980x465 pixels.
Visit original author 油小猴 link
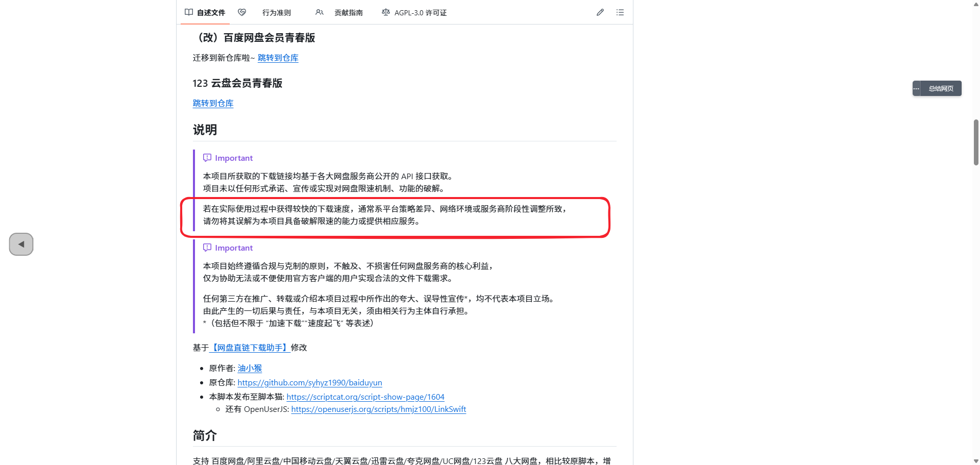pos(250,368)
